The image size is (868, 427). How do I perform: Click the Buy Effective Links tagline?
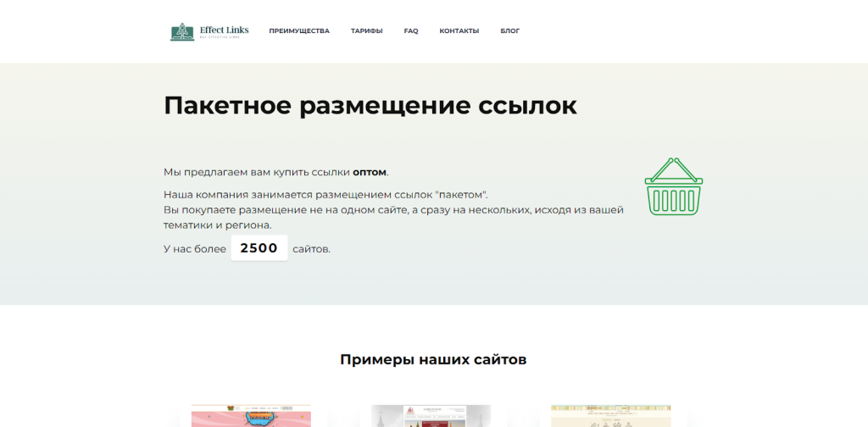220,37
